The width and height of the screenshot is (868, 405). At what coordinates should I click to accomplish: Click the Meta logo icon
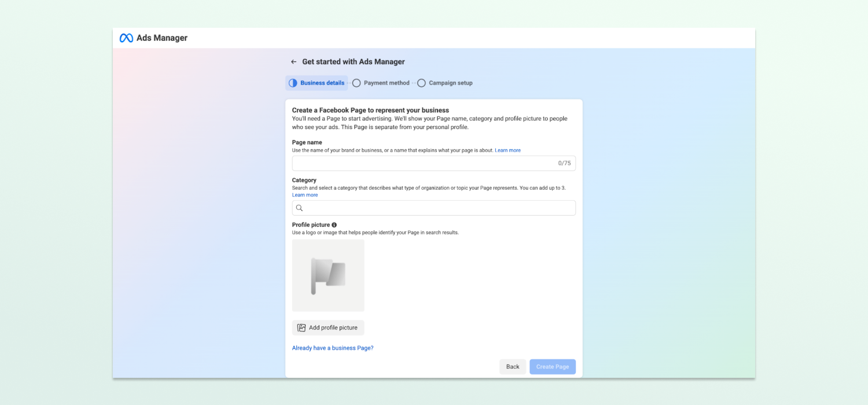point(126,38)
